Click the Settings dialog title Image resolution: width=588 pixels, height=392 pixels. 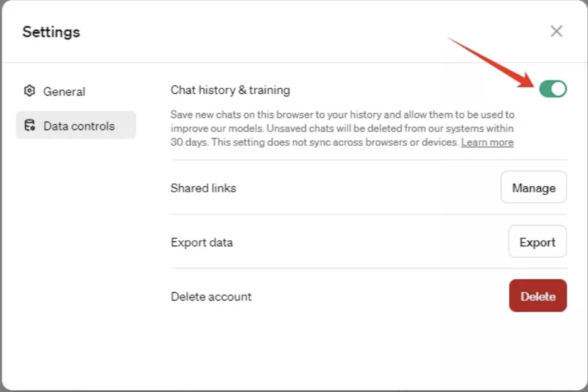(51, 31)
